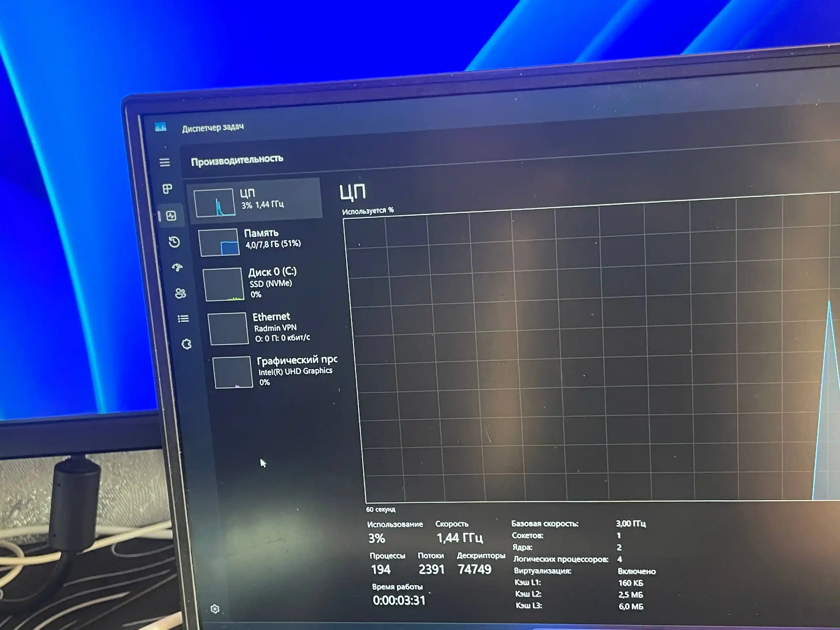Click the disk mini graph thumbnail
The width and height of the screenshot is (840, 630).
[223, 284]
